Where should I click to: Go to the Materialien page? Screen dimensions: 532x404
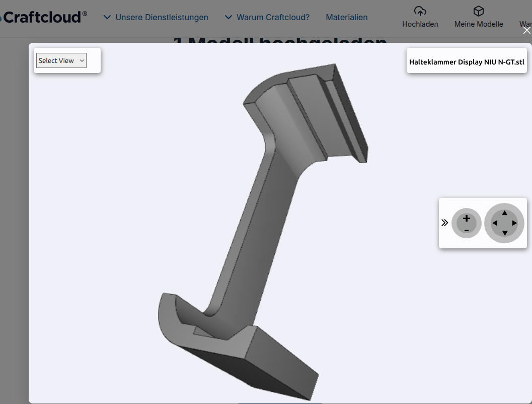pyautogui.click(x=346, y=17)
